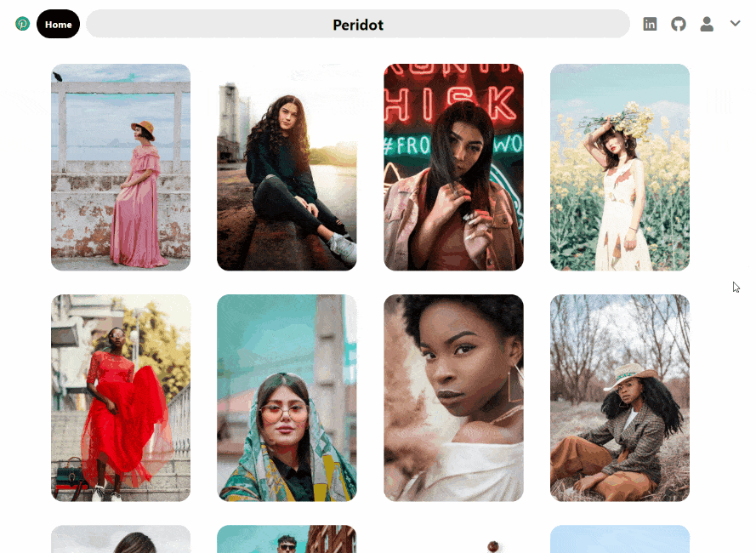Open the LinkedIn profile icon

point(650,24)
